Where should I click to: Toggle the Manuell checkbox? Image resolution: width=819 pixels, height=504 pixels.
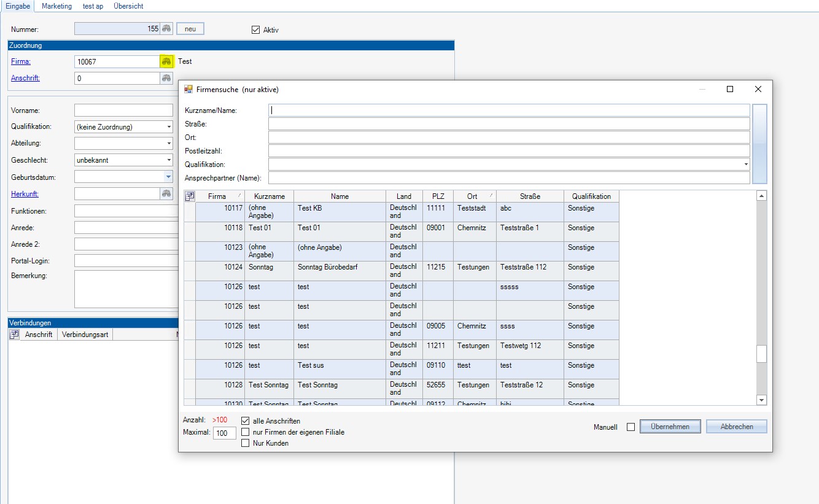point(631,427)
